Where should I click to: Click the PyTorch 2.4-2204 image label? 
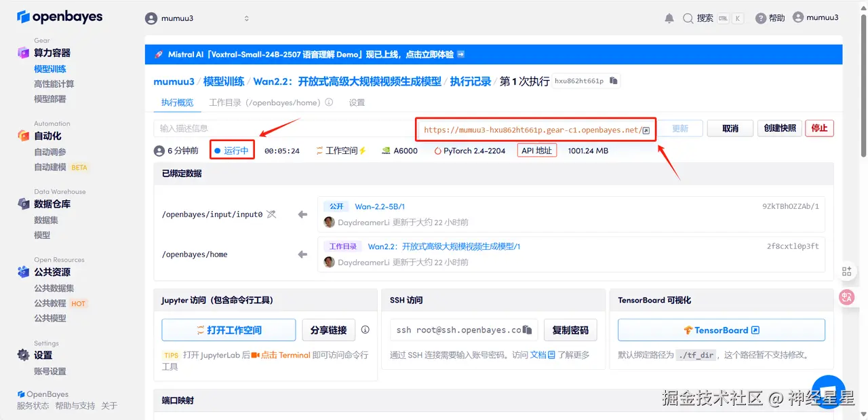click(x=470, y=151)
